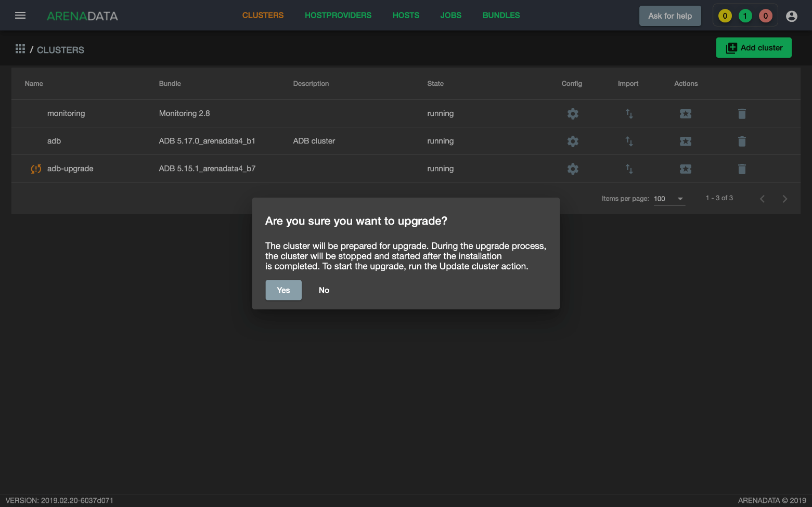Viewport: 812px width, 507px height.
Task: Open config gear for adb cluster
Action: (573, 141)
